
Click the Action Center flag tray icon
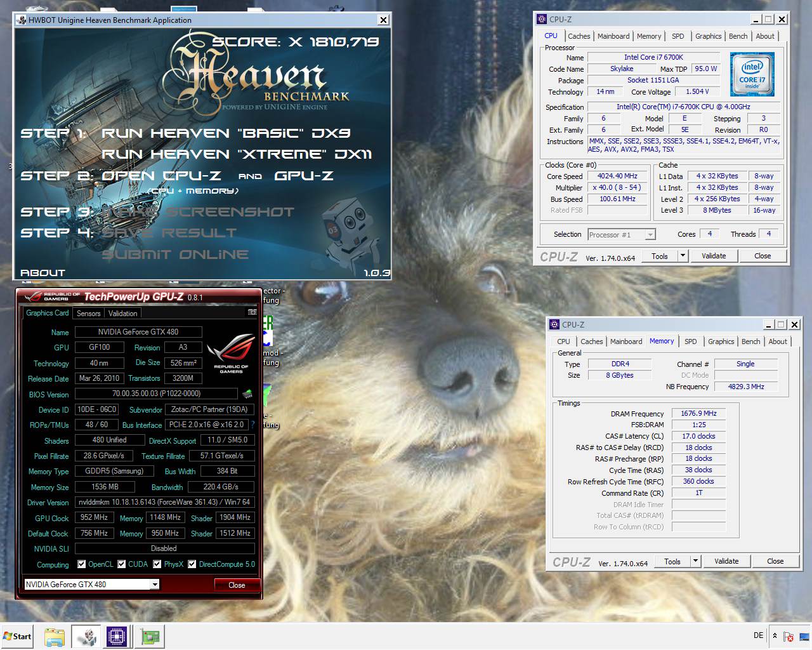click(x=789, y=636)
